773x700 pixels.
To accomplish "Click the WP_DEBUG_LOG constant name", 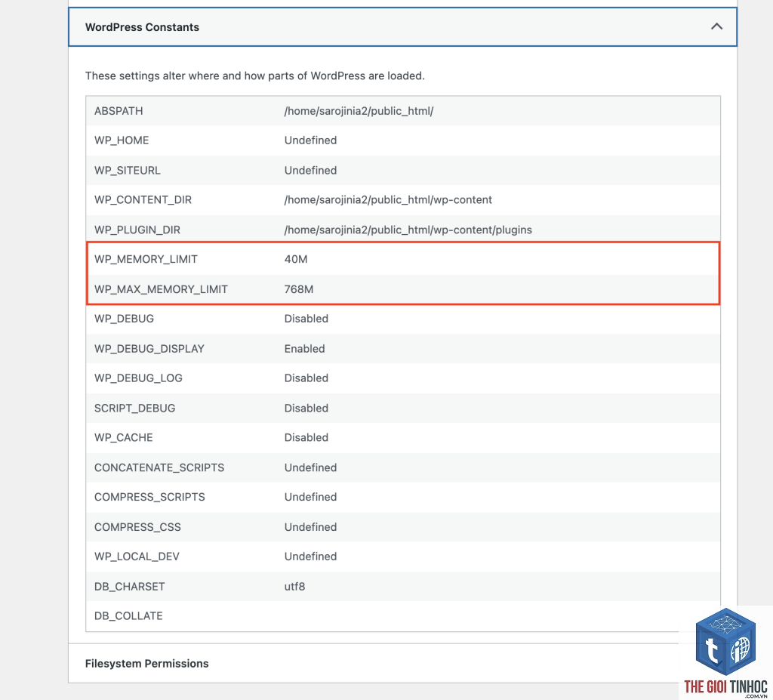I will click(139, 378).
